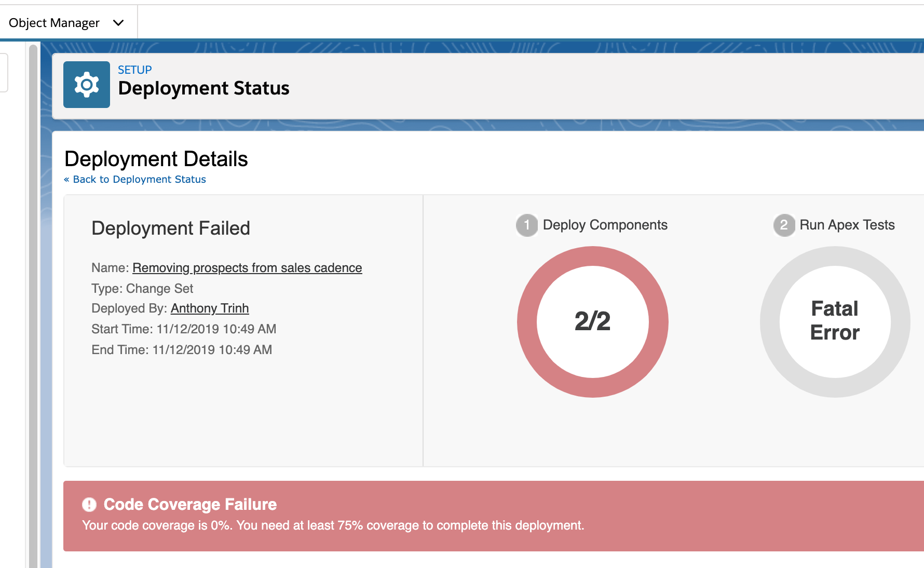The width and height of the screenshot is (924, 568).
Task: Click the SETUP breadcrumb label
Action: (x=135, y=70)
